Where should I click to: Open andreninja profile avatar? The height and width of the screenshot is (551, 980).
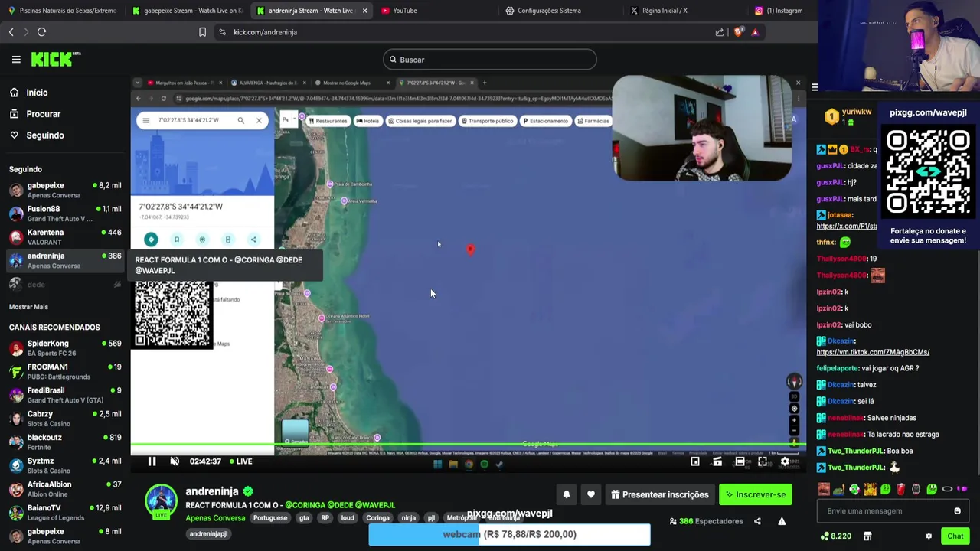pyautogui.click(x=161, y=500)
